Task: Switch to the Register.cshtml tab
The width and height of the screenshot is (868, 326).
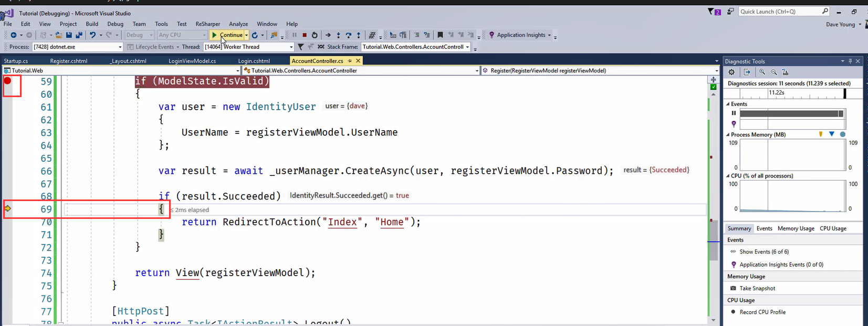Action: click(68, 61)
